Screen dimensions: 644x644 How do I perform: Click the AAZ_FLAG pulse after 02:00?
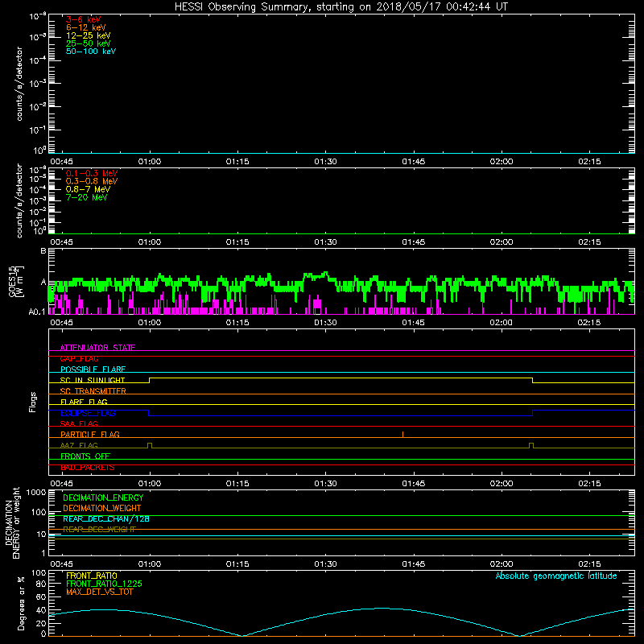[x=531, y=446]
